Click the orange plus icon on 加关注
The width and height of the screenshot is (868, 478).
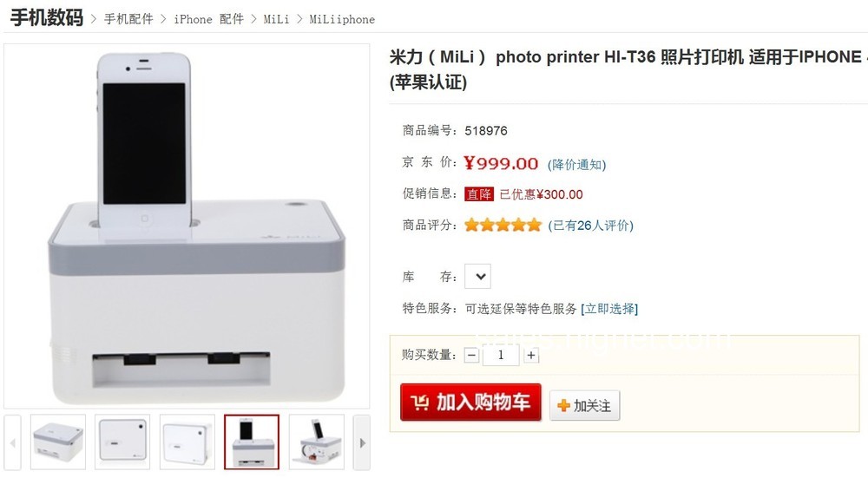click(563, 405)
